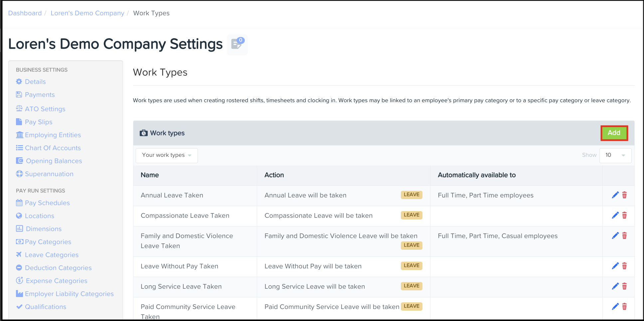This screenshot has height=321, width=644.
Task: Open Superannuation settings in the sidebar
Action: click(49, 174)
